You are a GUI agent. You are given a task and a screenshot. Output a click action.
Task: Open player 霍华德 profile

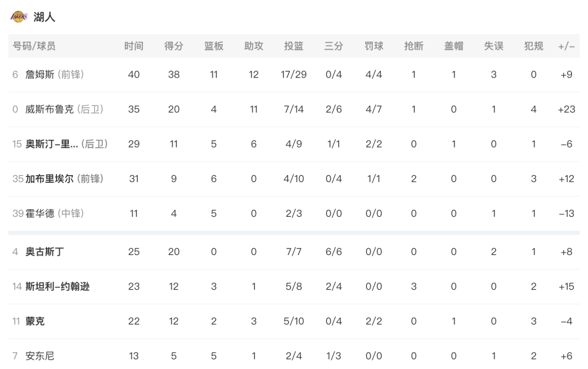40,213
